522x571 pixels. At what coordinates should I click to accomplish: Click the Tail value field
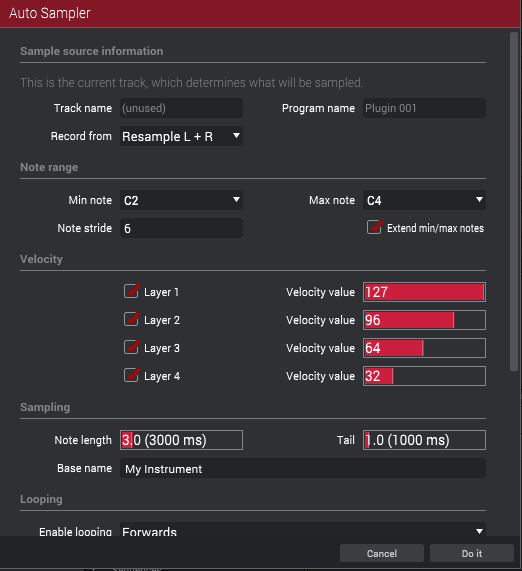pos(424,440)
